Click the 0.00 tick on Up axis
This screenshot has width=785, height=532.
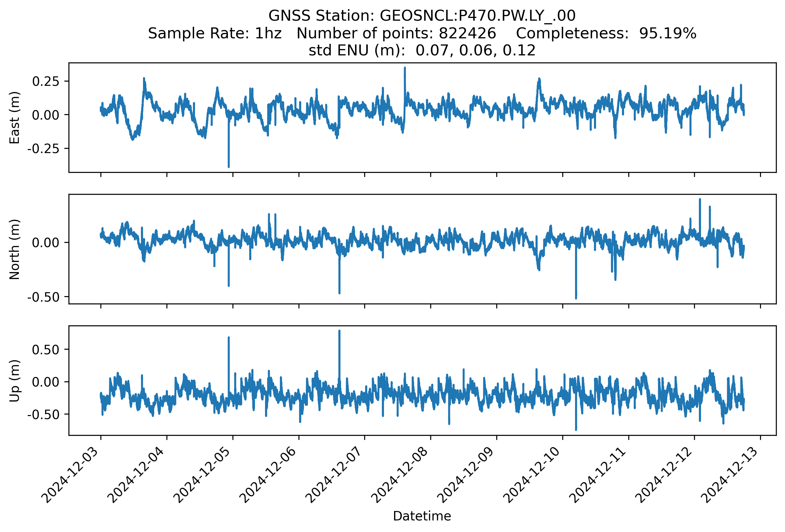point(46,382)
